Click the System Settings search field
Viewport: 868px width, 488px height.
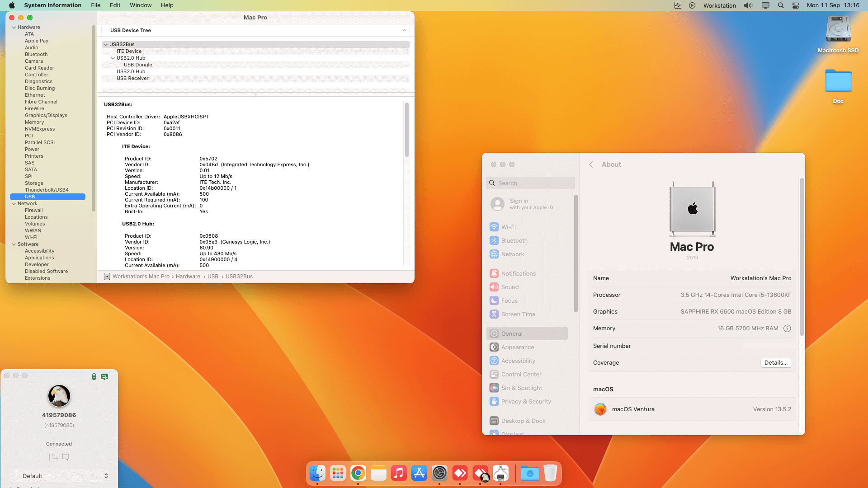click(531, 183)
